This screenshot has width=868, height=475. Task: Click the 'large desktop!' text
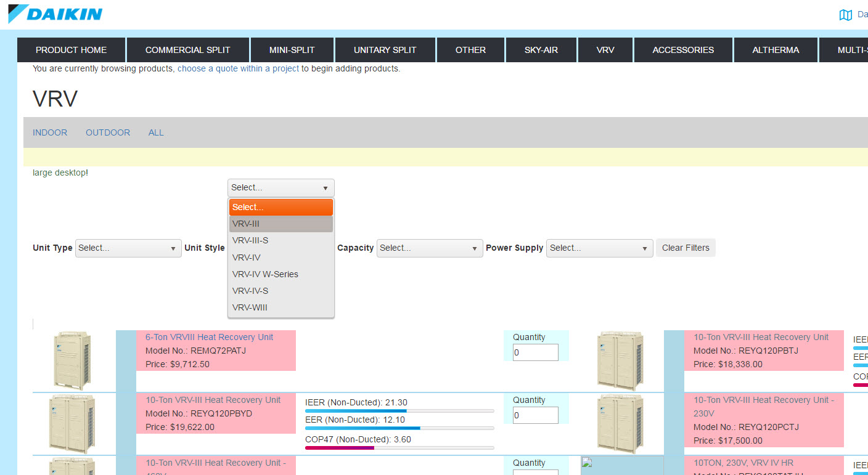tap(60, 173)
